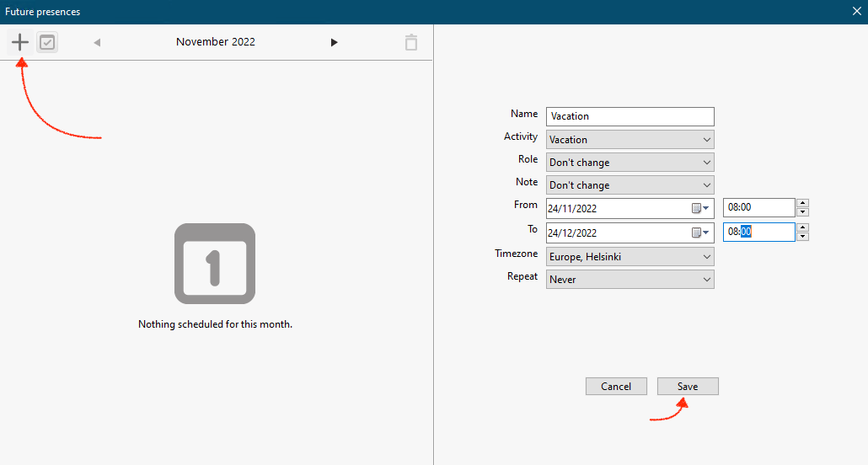Open the To date calendar picker
The height and width of the screenshot is (465, 868).
(700, 233)
